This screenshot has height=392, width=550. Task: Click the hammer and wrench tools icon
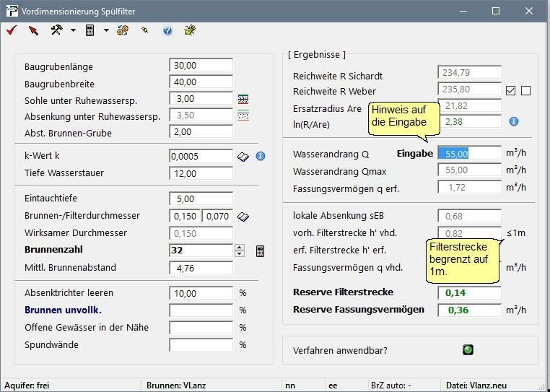56,30
